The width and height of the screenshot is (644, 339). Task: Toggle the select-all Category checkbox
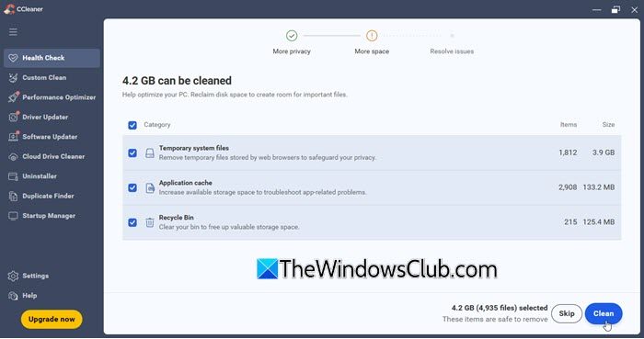tap(132, 125)
